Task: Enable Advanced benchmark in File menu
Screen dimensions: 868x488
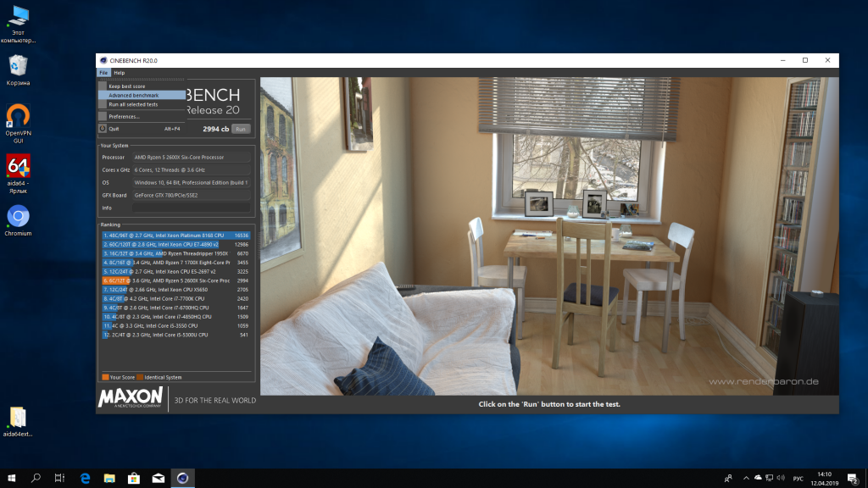Action: (x=133, y=95)
